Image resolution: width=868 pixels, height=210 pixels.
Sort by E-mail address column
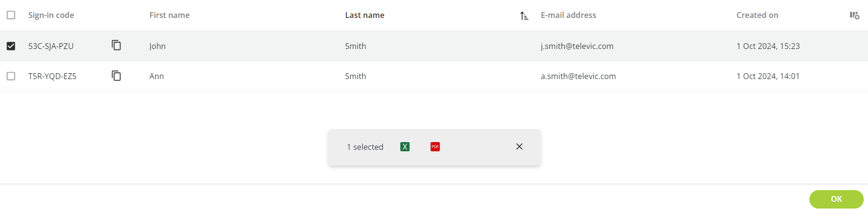pos(568,15)
